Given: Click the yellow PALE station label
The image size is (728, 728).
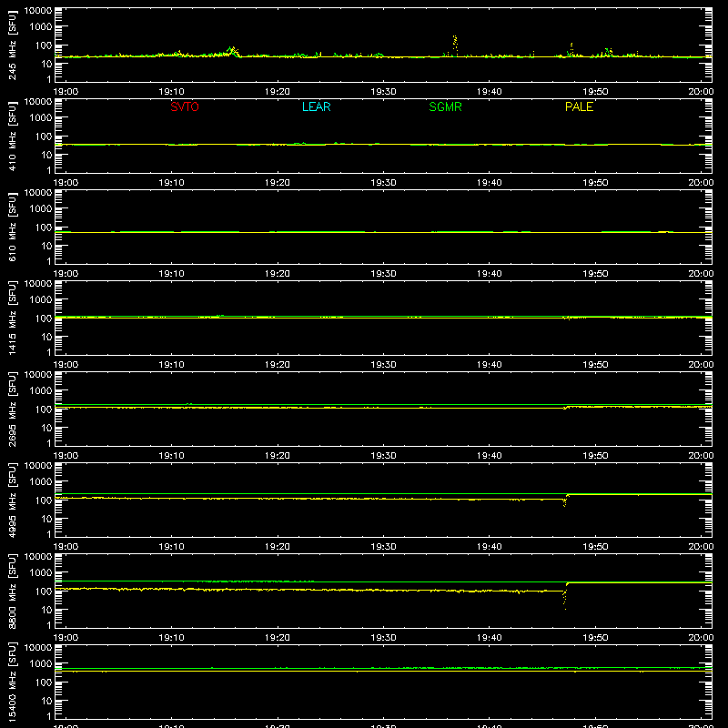Looking at the screenshot, I should pos(579,106).
